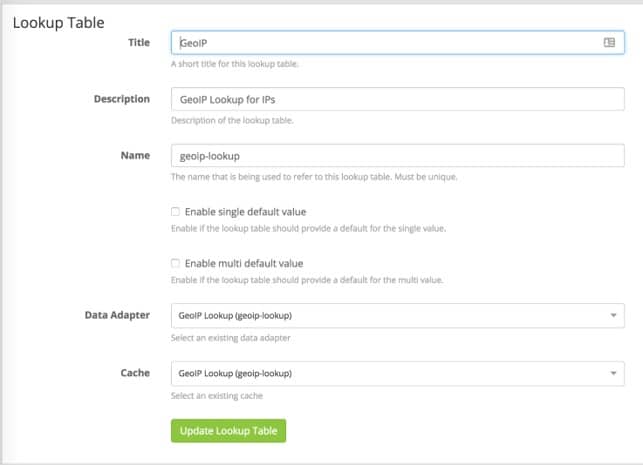This screenshot has width=643, height=465.
Task: Click the Title field label
Action: 138,42
